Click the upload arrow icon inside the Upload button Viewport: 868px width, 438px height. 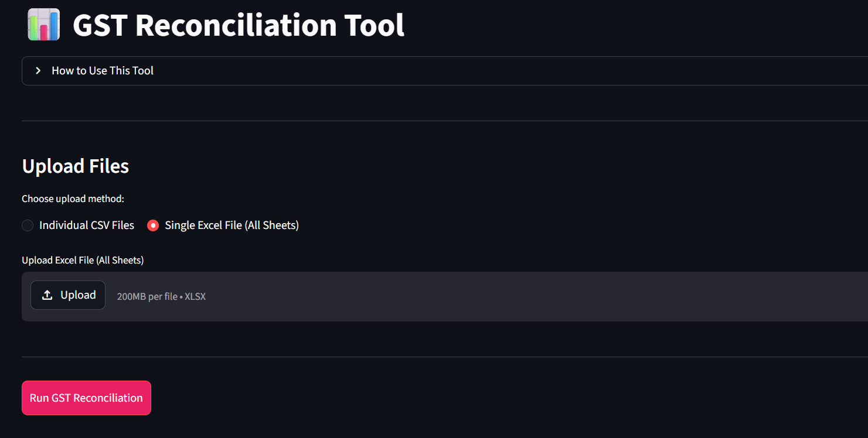[47, 295]
